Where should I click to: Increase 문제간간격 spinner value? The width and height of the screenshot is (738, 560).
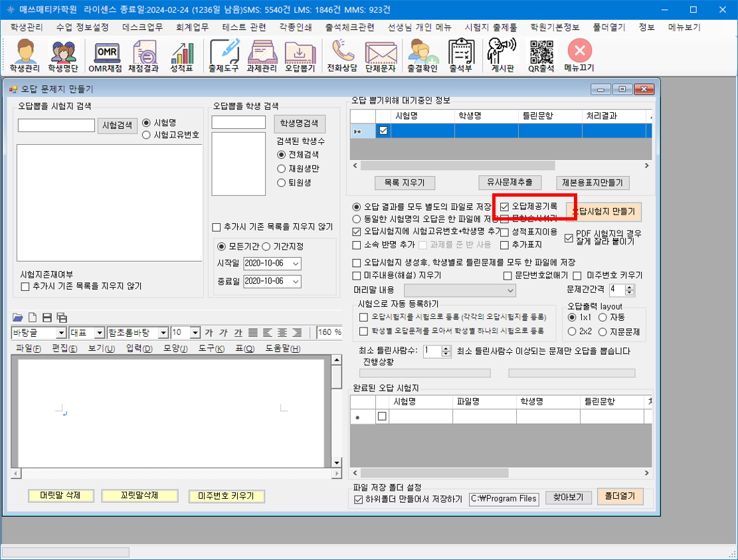(630, 287)
